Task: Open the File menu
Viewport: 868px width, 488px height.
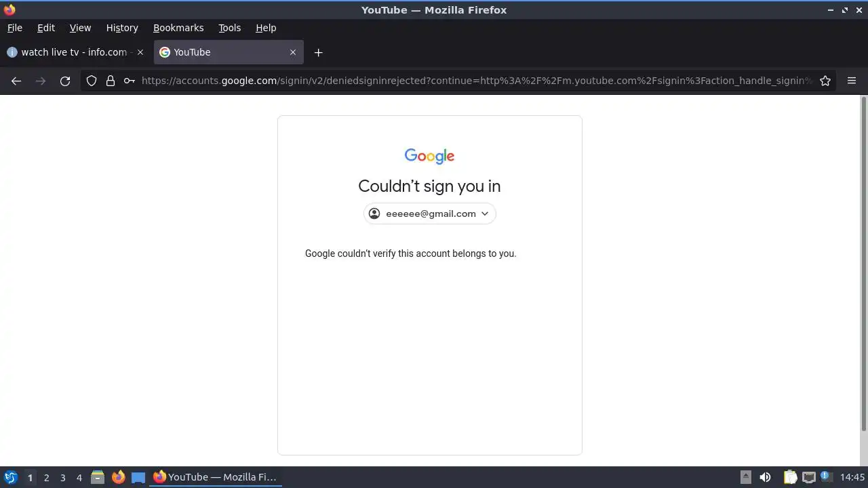Action: (14, 28)
